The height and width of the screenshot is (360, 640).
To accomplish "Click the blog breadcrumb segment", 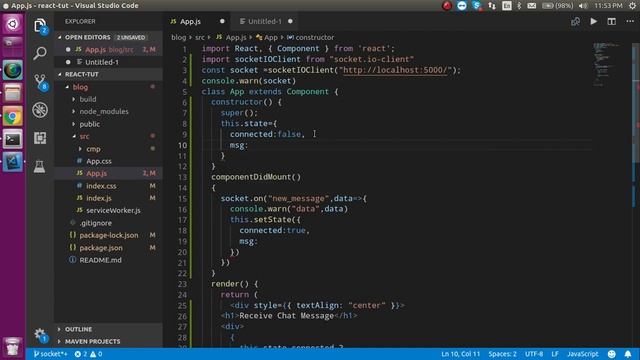I will (x=178, y=37).
